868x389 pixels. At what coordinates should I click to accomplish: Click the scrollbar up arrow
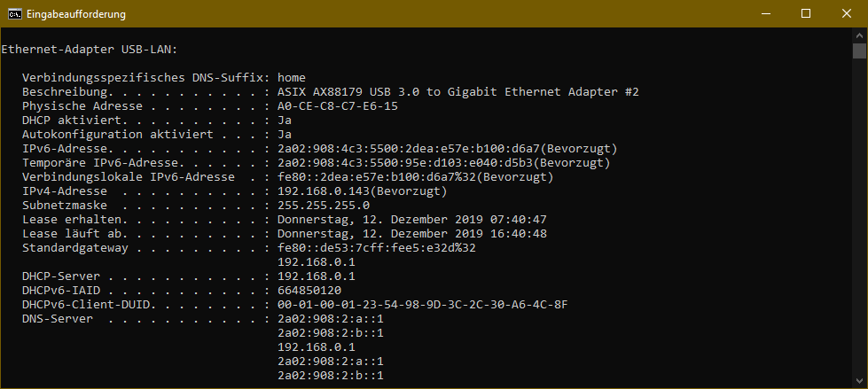click(859, 35)
